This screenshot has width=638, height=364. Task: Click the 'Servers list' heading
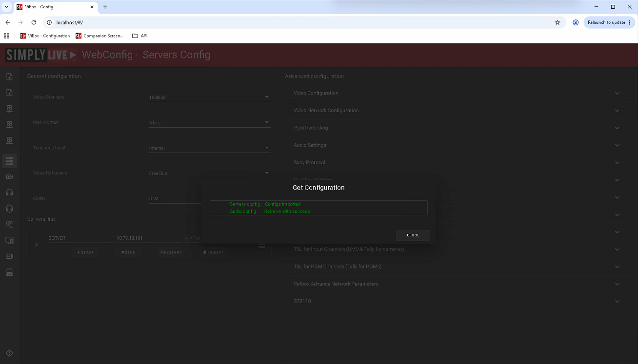pyautogui.click(x=41, y=219)
